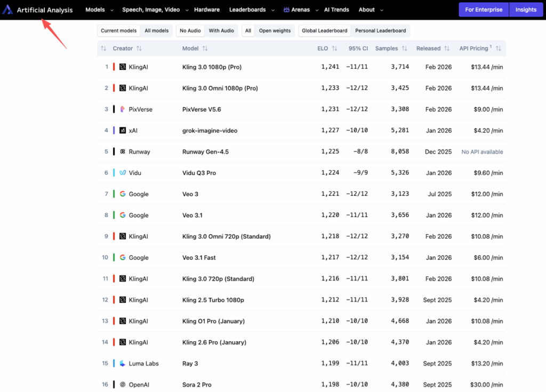Click Samples value 8,058
The width and height of the screenshot is (546, 392).
coord(400,151)
